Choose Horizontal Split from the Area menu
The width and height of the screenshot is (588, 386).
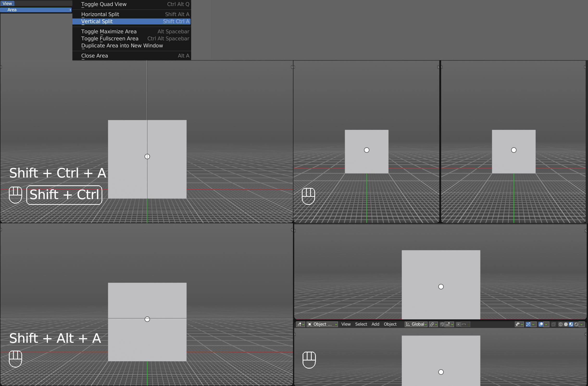(x=100, y=14)
